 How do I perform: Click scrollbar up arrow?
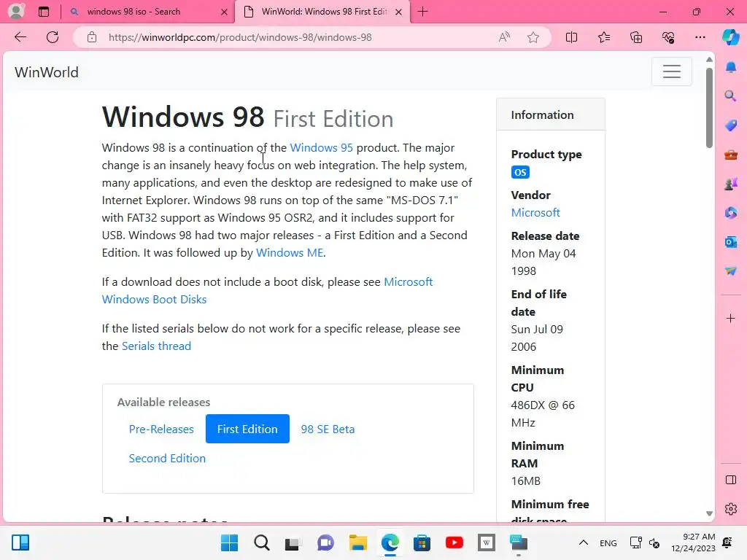pos(709,60)
